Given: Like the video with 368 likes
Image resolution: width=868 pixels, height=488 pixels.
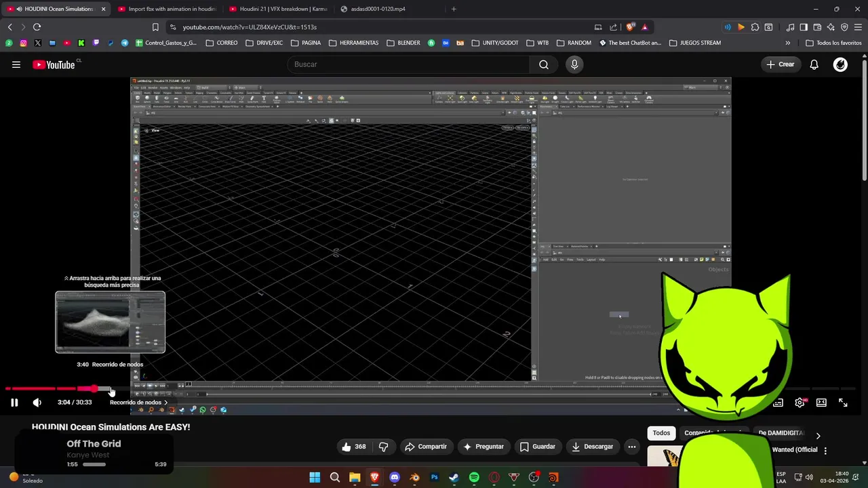Looking at the screenshot, I should click(354, 447).
